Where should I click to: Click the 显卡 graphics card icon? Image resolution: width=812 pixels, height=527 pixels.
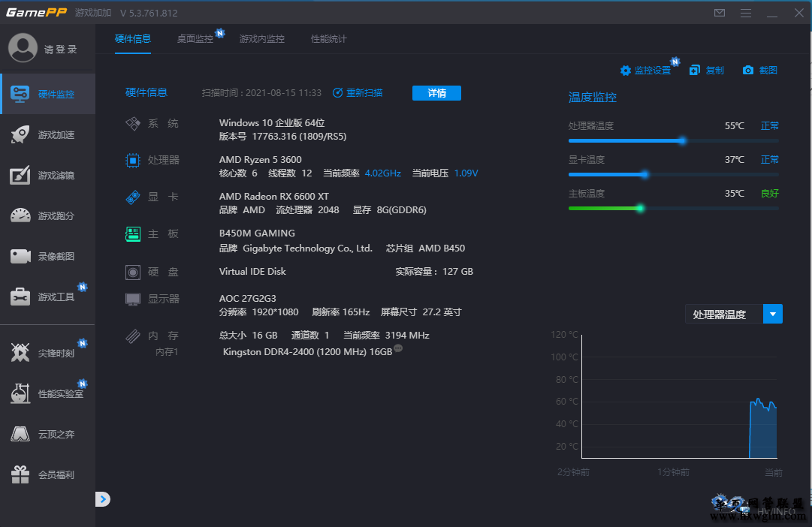[x=133, y=197]
